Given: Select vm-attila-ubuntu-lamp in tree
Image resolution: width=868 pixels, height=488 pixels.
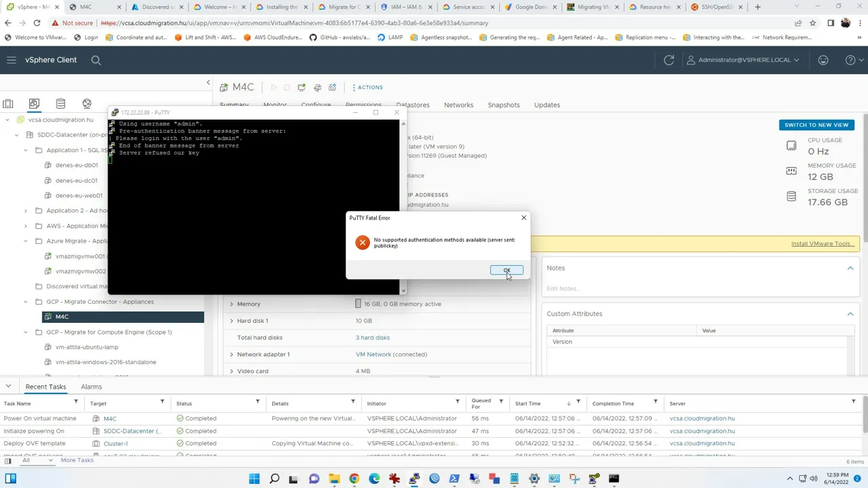Looking at the screenshot, I should point(86,347).
